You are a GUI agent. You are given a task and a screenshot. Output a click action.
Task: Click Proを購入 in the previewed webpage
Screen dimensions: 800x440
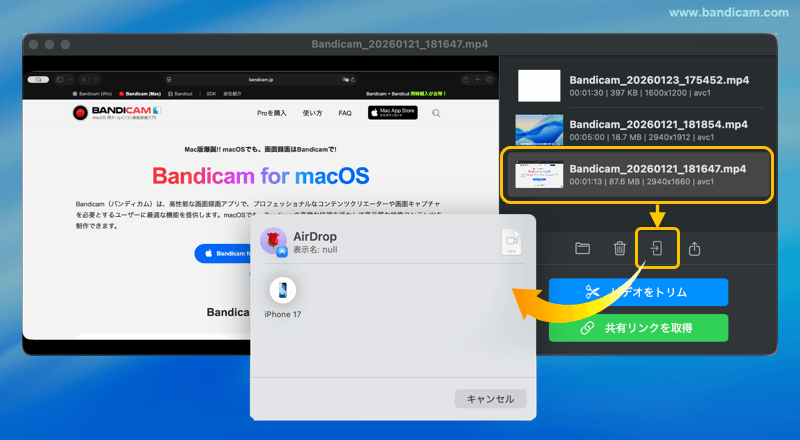(271, 113)
